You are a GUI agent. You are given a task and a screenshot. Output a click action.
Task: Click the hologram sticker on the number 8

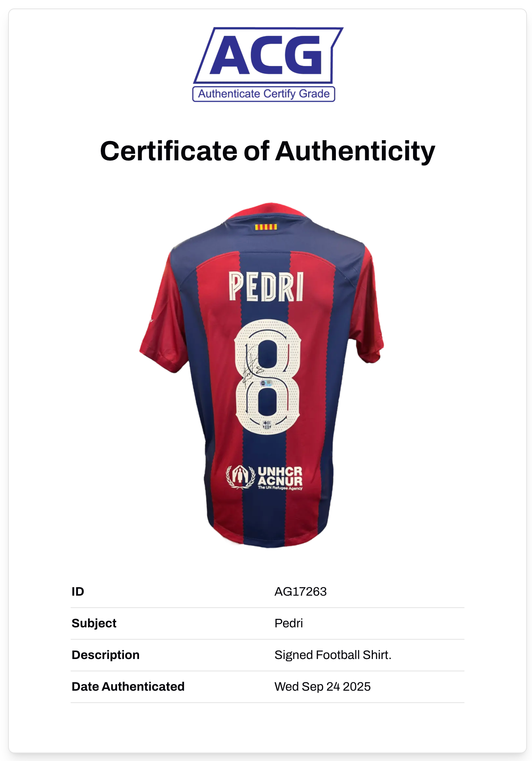pos(266,383)
